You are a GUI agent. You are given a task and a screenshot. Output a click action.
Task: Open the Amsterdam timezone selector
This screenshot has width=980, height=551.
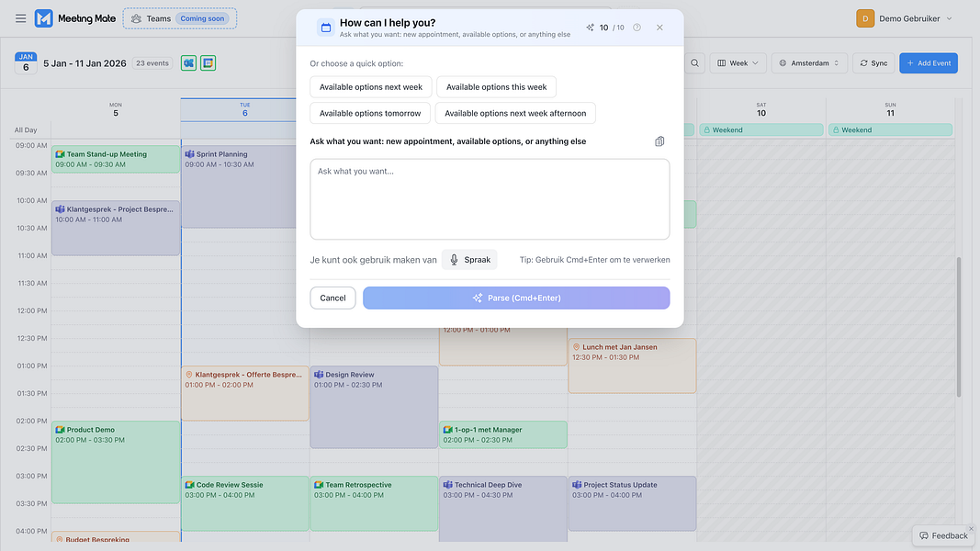(x=809, y=63)
